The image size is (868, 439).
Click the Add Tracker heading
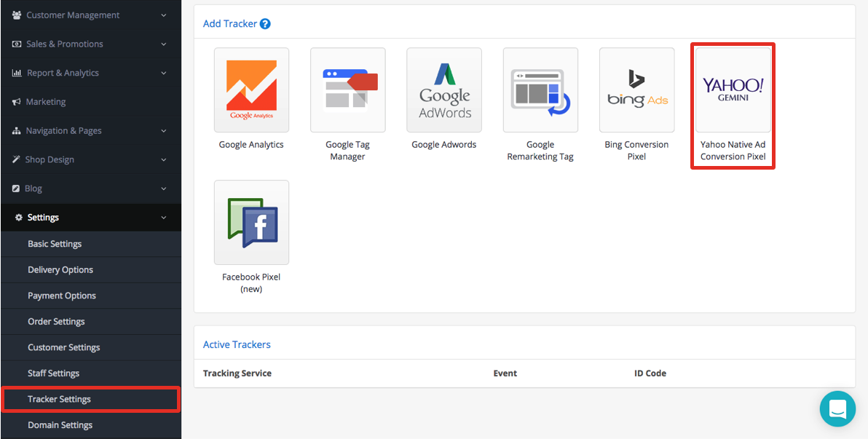tap(230, 24)
